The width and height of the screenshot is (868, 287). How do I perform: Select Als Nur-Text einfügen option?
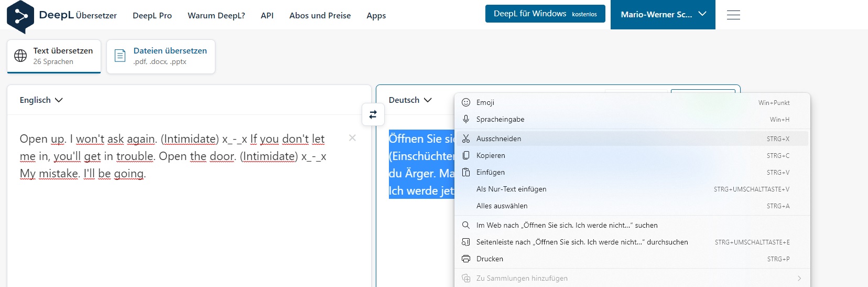click(x=511, y=189)
